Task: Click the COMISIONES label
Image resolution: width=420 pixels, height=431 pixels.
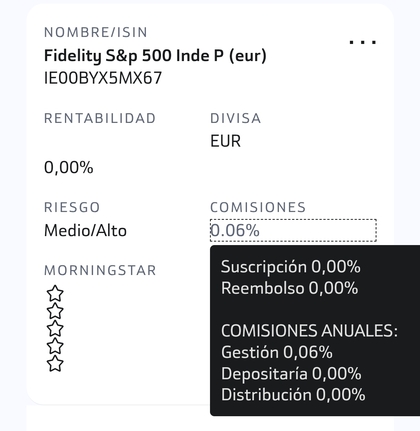Action: point(258,207)
